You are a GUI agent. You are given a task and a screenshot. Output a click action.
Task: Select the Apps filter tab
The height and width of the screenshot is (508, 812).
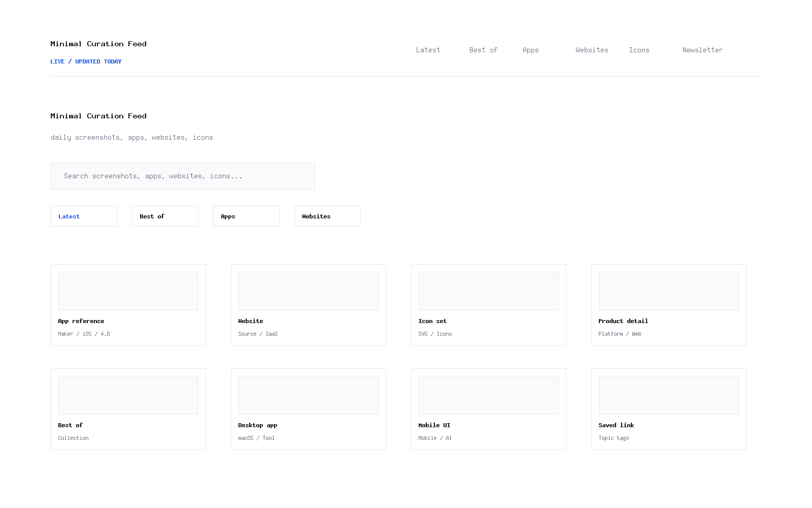click(246, 216)
